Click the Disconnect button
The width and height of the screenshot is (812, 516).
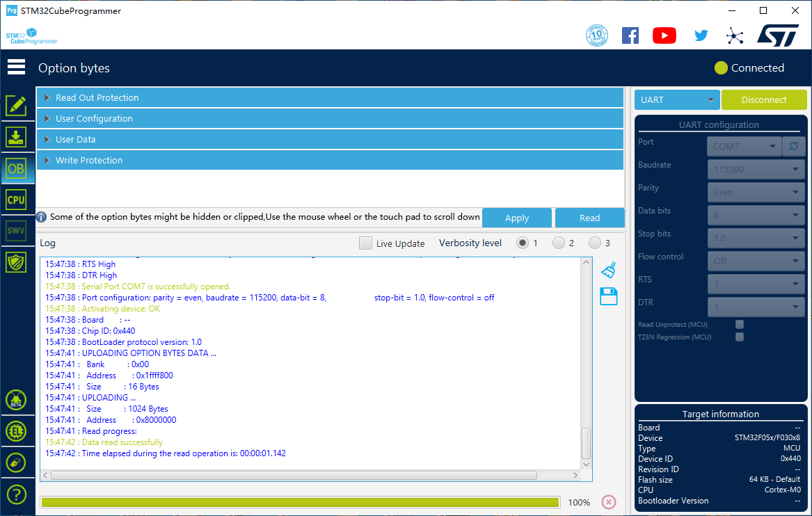764,100
